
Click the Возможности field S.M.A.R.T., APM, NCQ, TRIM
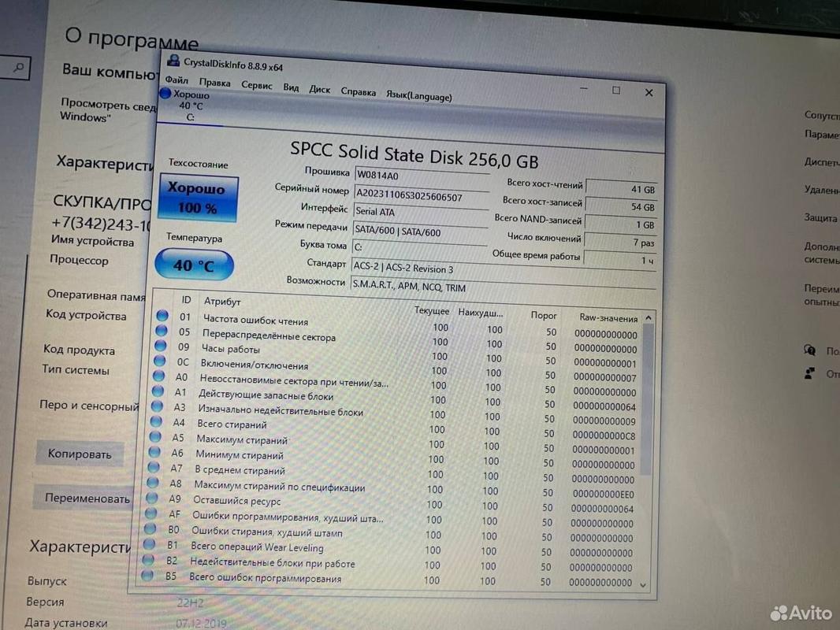pyautogui.click(x=503, y=287)
